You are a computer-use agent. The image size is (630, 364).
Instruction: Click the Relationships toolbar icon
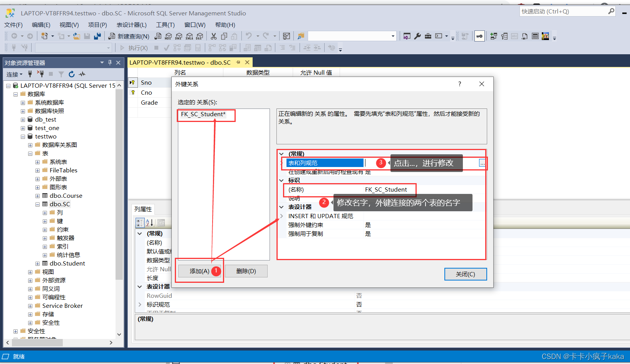point(494,36)
